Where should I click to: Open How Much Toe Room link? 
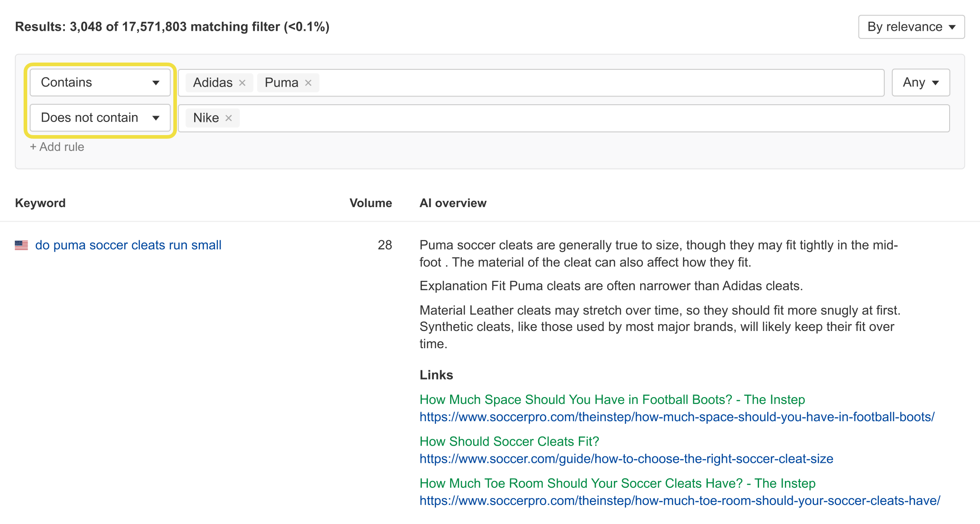(617, 484)
